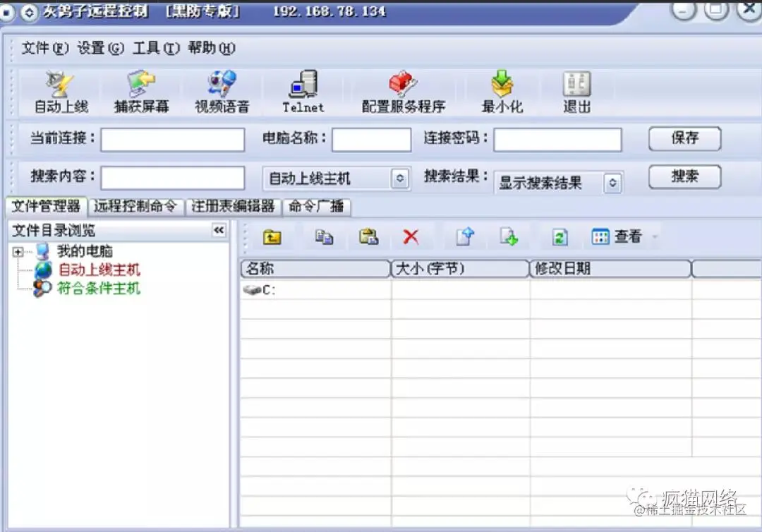Open the 捕获屏幕 screen capture tool
Viewport: 762px width, 532px height.
140,90
